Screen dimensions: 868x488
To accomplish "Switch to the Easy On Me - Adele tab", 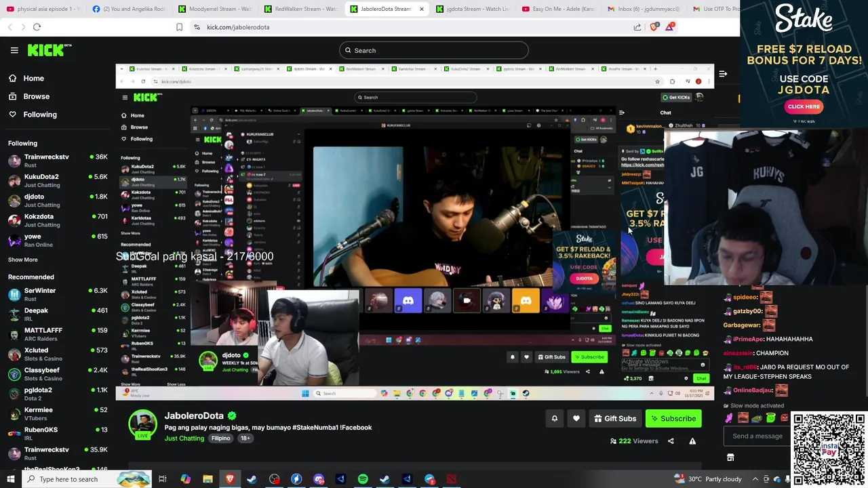I will point(558,9).
